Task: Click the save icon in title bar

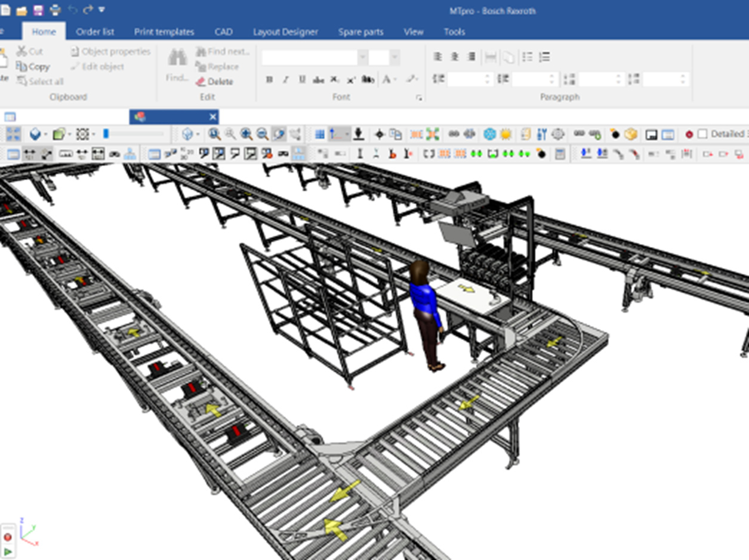Action: click(38, 10)
